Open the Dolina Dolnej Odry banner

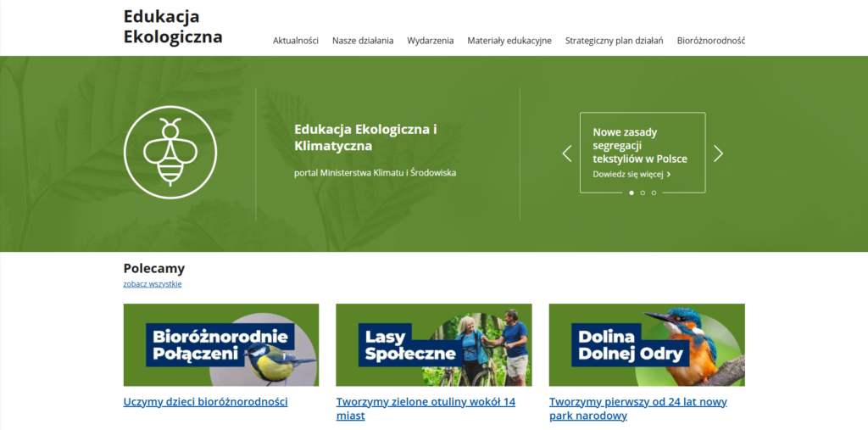647,345
